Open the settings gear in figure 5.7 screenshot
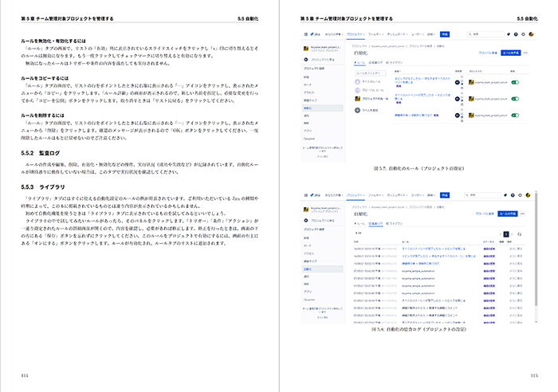 [523, 34]
